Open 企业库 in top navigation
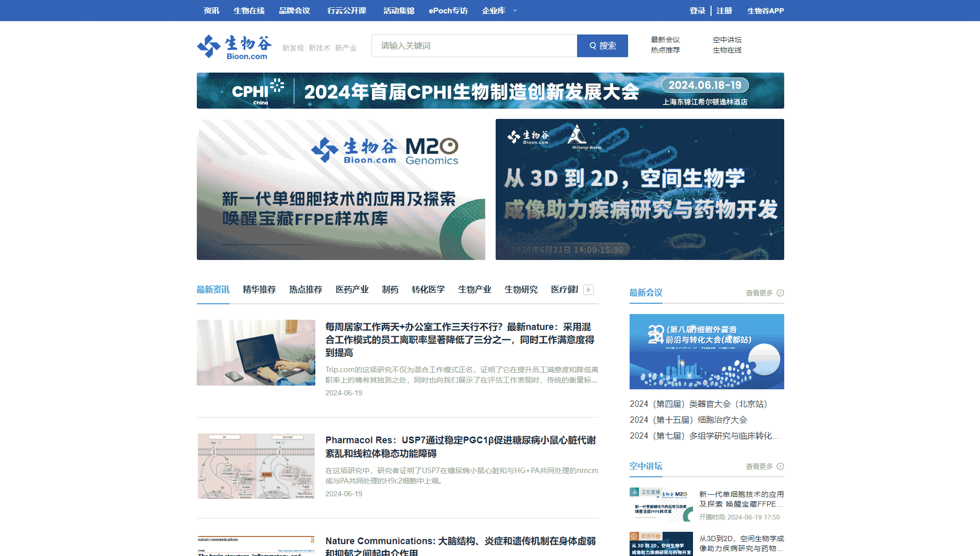This screenshot has width=980, height=556. click(x=494, y=11)
